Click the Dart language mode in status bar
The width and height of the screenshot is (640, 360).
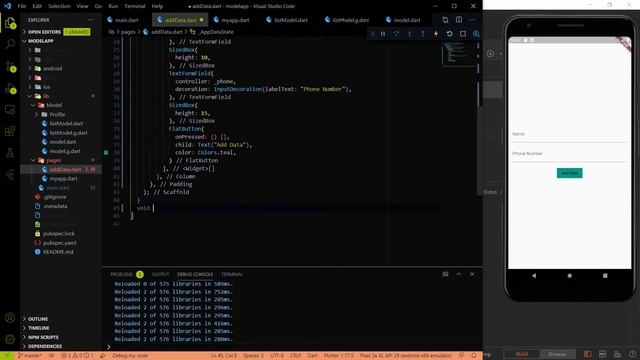[312, 356]
